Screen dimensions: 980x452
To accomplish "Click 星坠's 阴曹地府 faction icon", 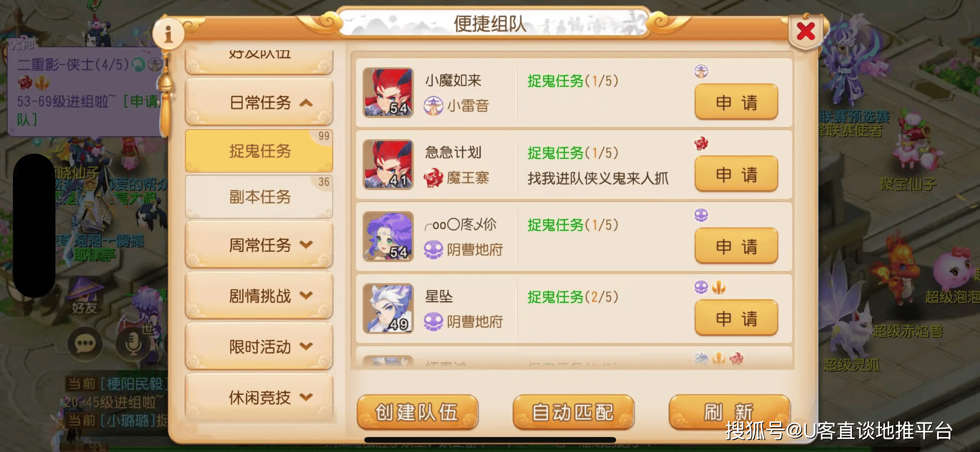I will pyautogui.click(x=433, y=322).
